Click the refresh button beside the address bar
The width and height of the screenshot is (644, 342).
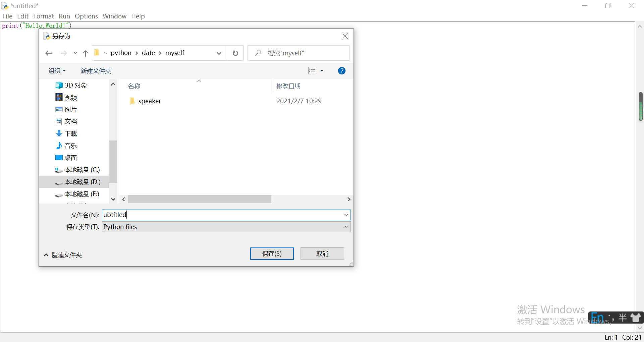pos(235,53)
